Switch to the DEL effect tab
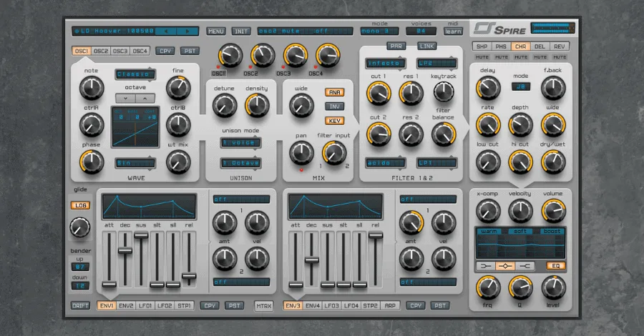The width and height of the screenshot is (644, 336). click(540, 46)
